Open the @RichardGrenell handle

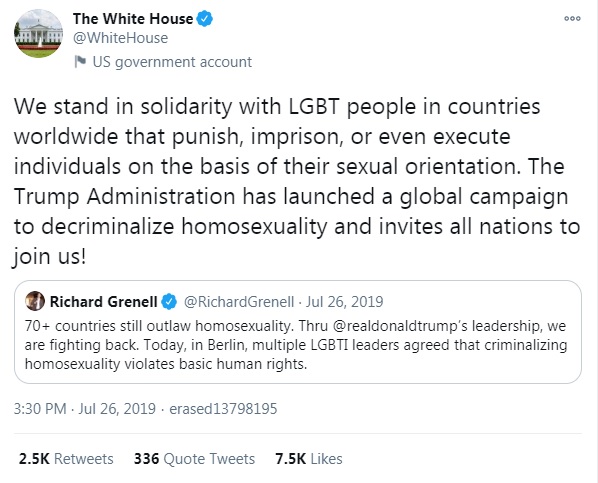point(239,302)
